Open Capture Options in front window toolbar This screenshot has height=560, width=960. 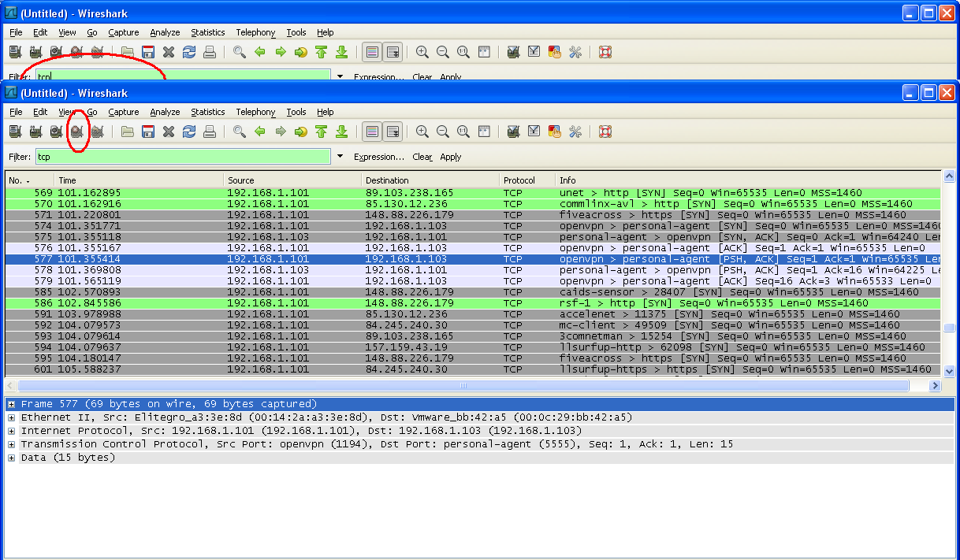35,132
